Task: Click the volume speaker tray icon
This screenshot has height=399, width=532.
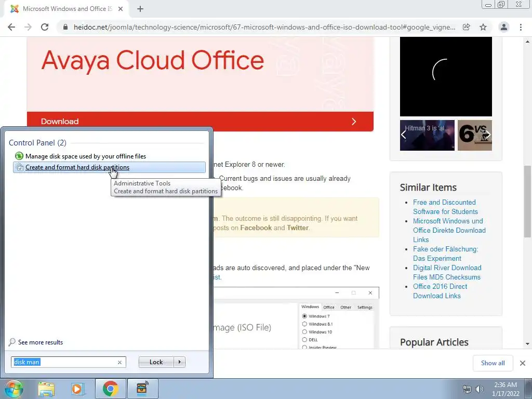Action: click(480, 389)
